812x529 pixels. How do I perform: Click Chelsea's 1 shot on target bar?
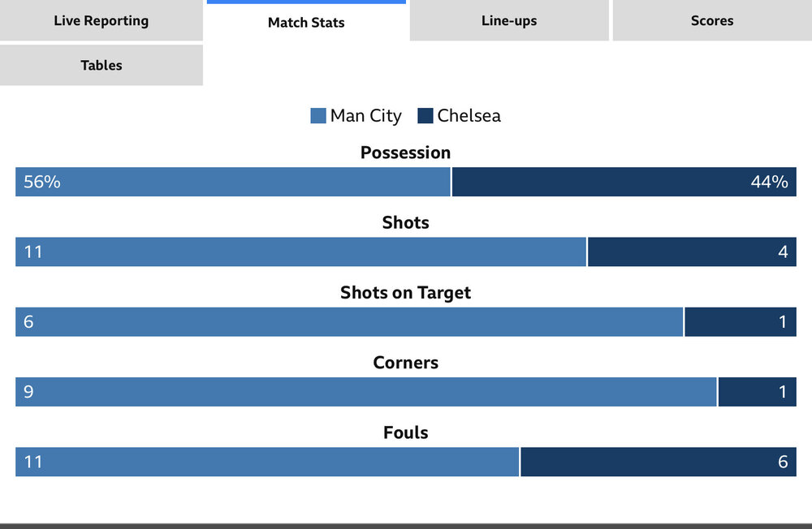741,322
